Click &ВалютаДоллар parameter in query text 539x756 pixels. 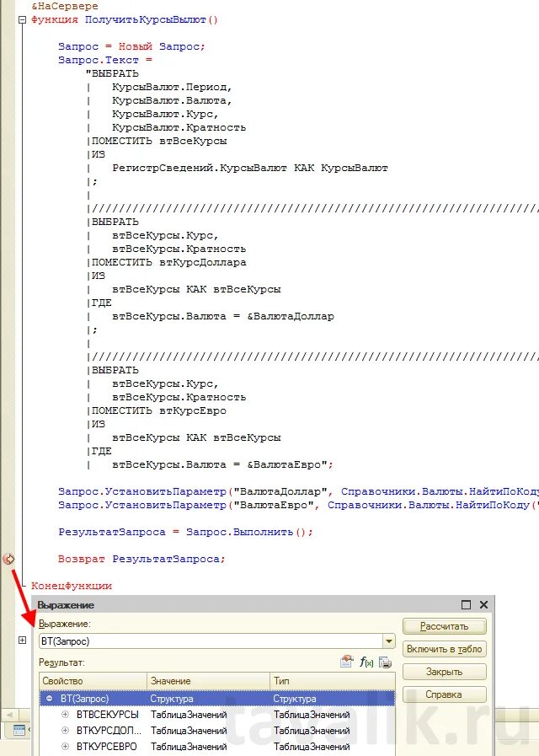coord(291,317)
